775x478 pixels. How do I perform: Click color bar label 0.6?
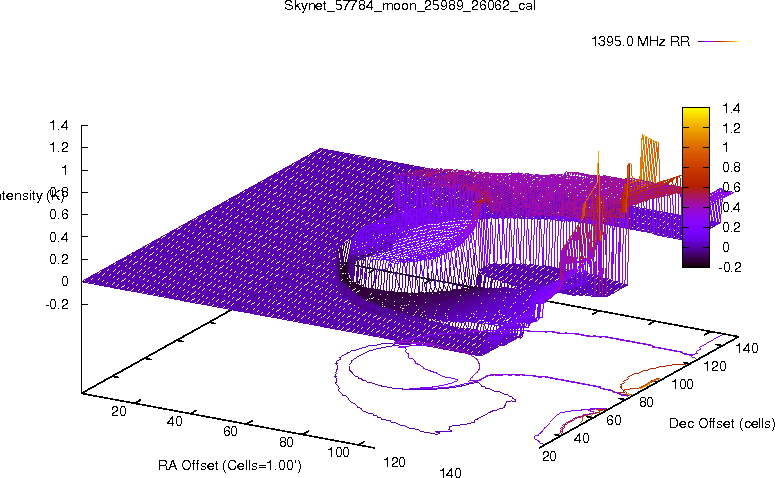tap(731, 187)
